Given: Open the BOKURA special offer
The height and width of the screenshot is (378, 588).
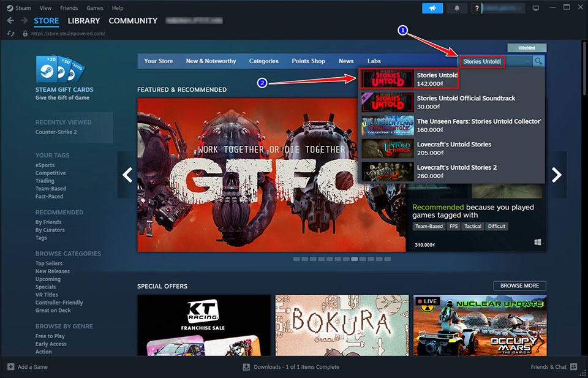Looking at the screenshot, I should click(x=342, y=325).
